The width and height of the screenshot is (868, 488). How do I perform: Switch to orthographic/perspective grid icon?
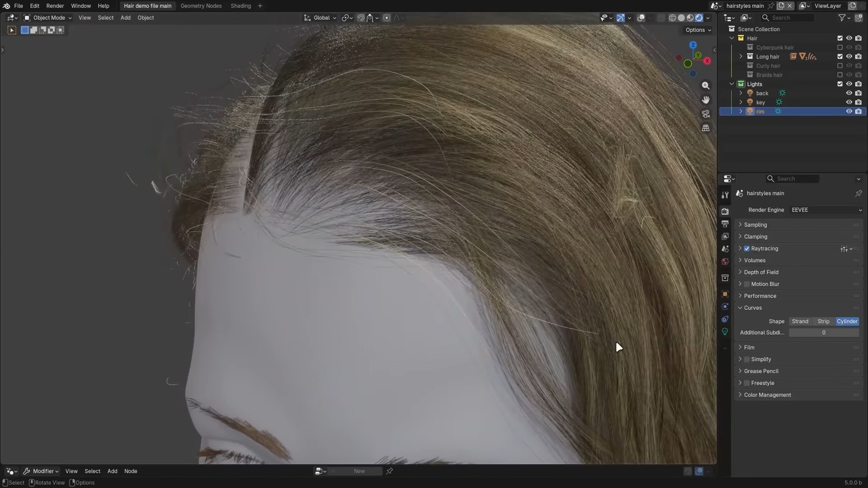pyautogui.click(x=705, y=128)
